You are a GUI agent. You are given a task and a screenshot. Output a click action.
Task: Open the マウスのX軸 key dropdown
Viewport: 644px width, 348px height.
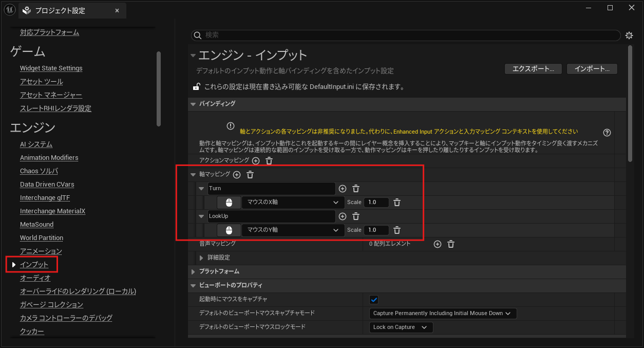(293, 203)
